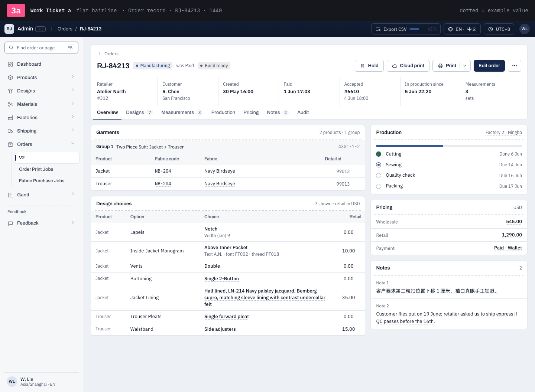Click the Feedback speech bubble icon

click(10, 223)
